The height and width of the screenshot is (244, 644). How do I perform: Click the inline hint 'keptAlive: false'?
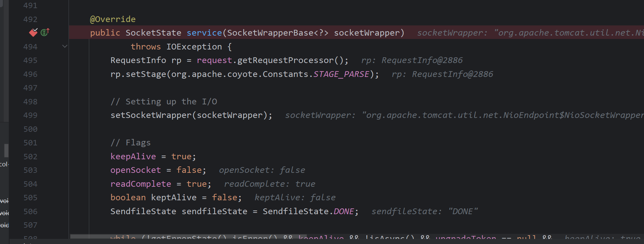(x=295, y=198)
